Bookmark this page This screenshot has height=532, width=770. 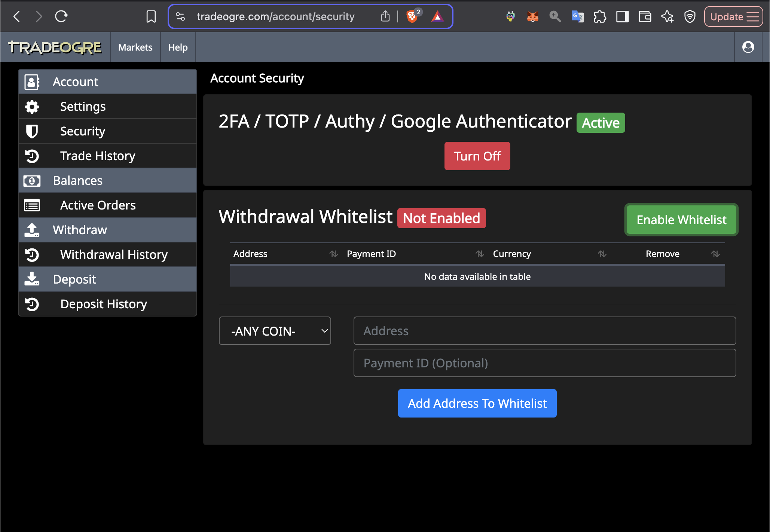pos(151,16)
